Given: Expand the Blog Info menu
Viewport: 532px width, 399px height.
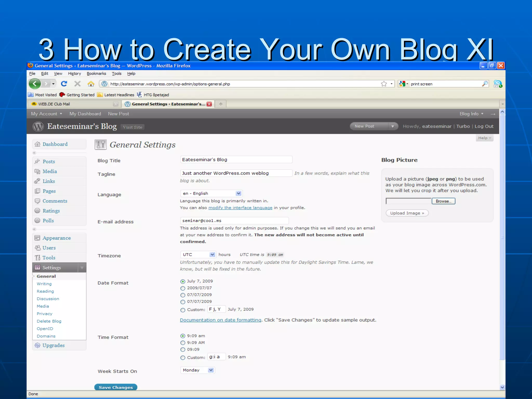Looking at the screenshot, I should click(471, 114).
